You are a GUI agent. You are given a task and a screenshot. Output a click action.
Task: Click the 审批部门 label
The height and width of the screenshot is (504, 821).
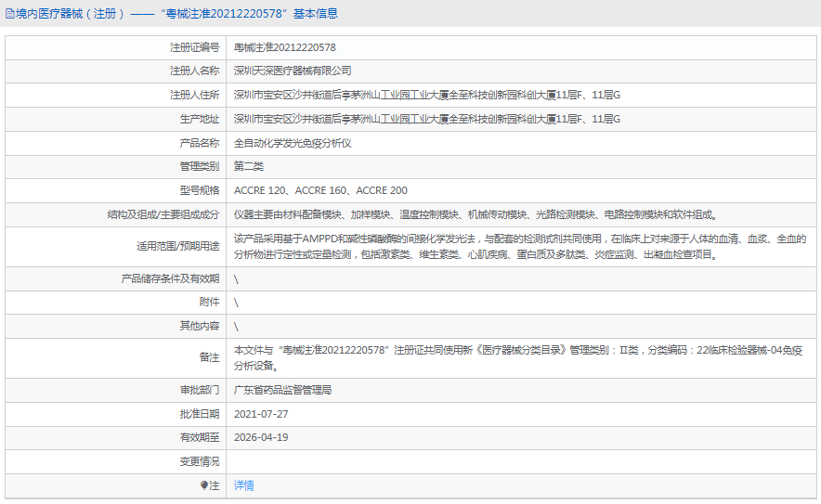(x=200, y=391)
